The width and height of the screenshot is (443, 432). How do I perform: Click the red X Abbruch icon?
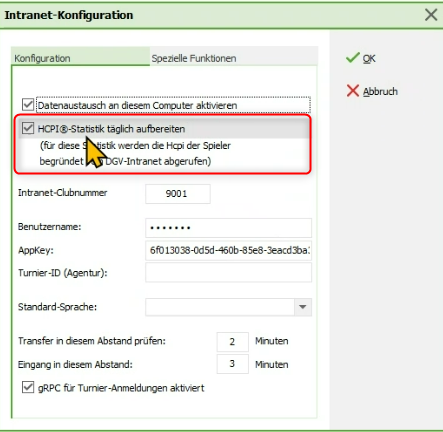click(353, 91)
